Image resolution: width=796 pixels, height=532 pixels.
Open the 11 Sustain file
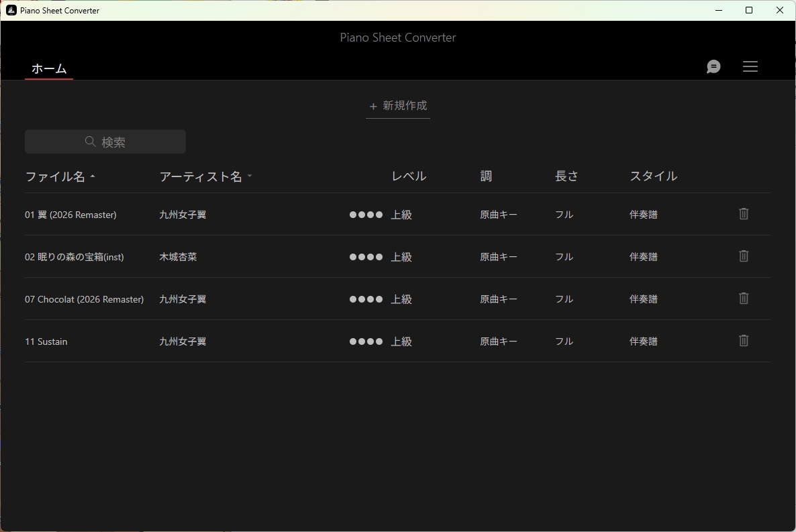pos(46,341)
